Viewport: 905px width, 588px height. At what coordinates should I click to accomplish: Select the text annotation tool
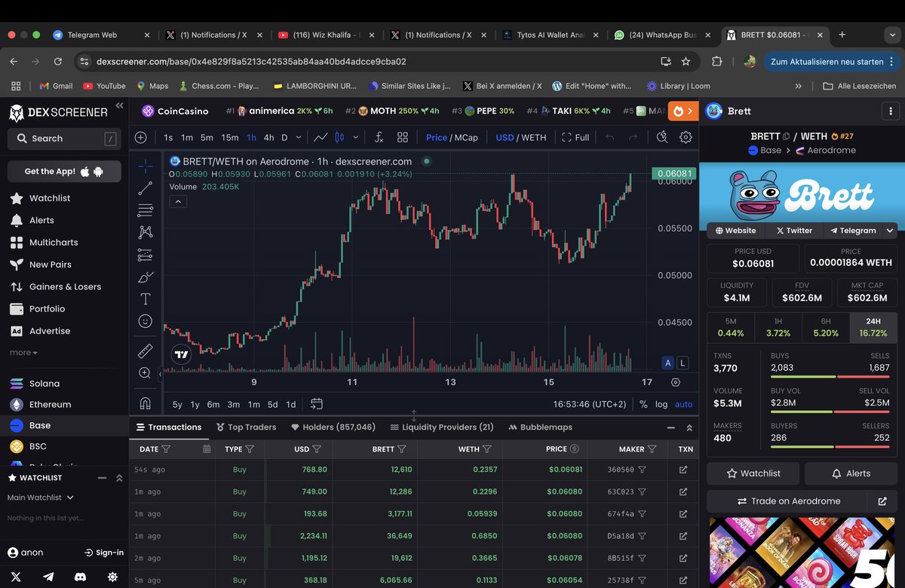[146, 299]
